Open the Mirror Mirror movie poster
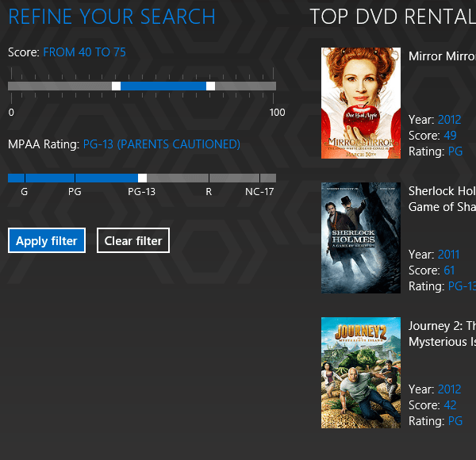476x460 pixels. (361, 103)
